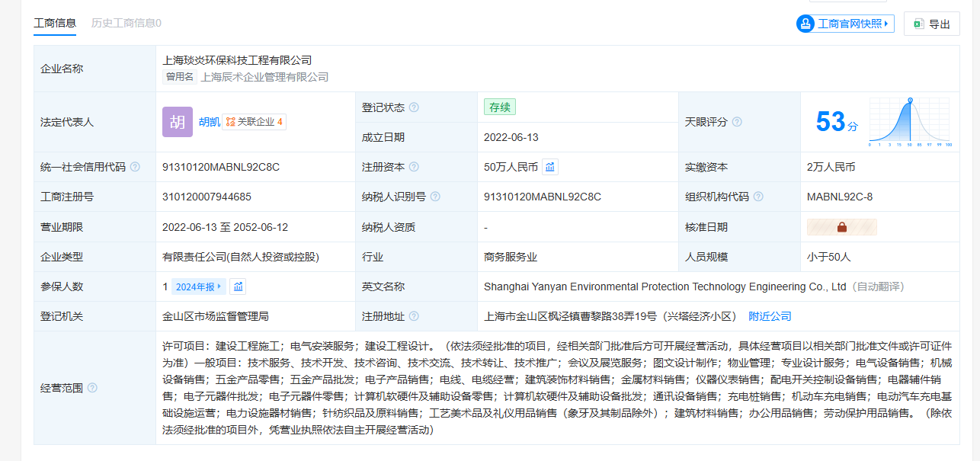Click registration number 310120007944685
This screenshot has width=980, height=461.
[x=207, y=197]
